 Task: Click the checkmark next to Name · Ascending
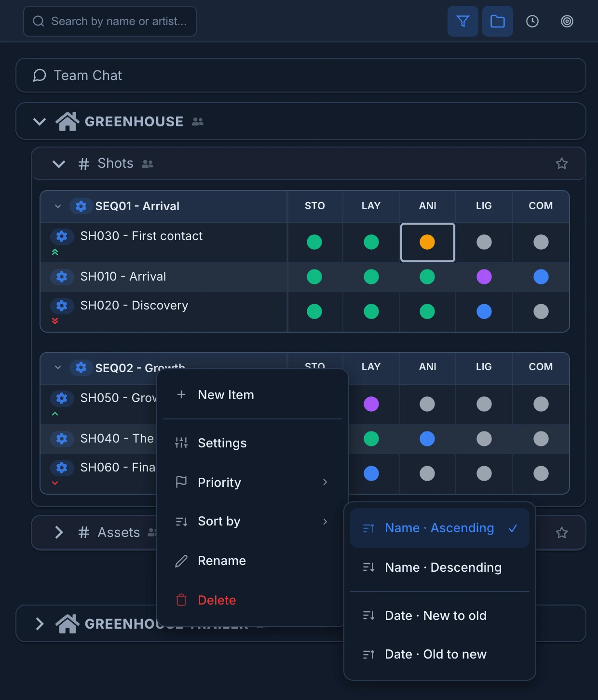point(513,528)
